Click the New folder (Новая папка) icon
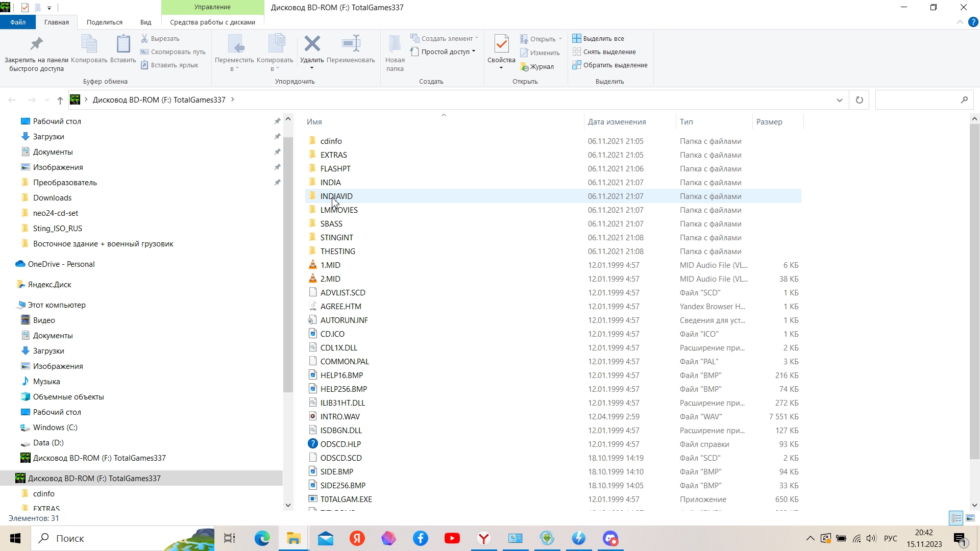Image resolution: width=980 pixels, height=551 pixels. click(395, 44)
